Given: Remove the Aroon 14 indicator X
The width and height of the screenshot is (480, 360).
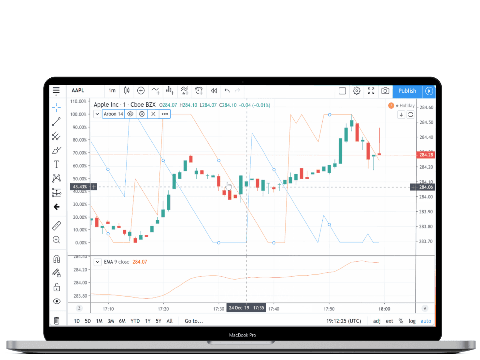Looking at the screenshot, I should pyautogui.click(x=153, y=114).
